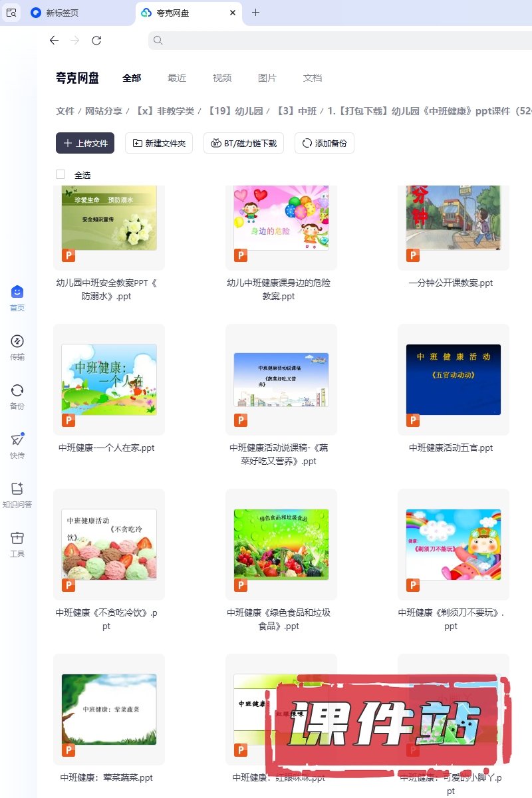Go back using the browser back arrow
Viewport: 532px width, 798px height.
tap(55, 41)
